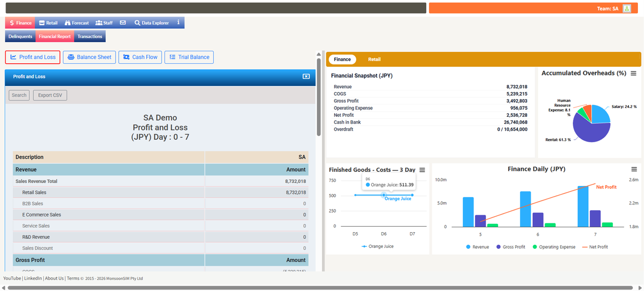Open the info icon in the top menu

tap(178, 23)
